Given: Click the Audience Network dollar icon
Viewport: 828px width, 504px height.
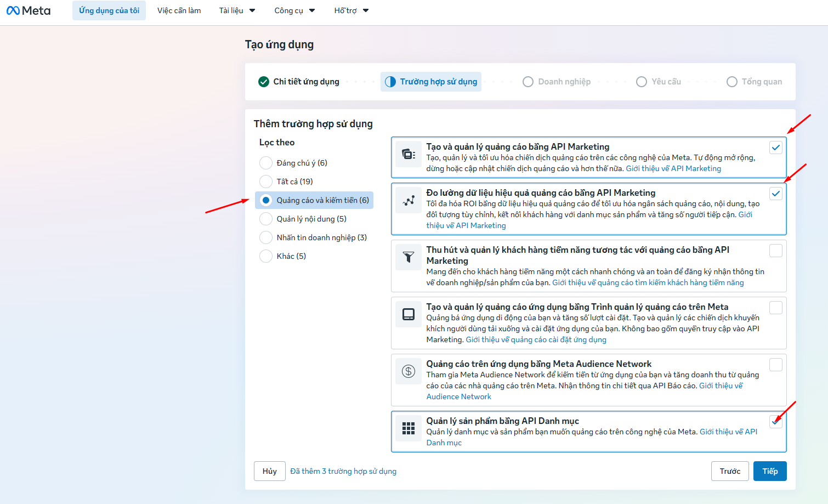Looking at the screenshot, I should click(x=409, y=371).
